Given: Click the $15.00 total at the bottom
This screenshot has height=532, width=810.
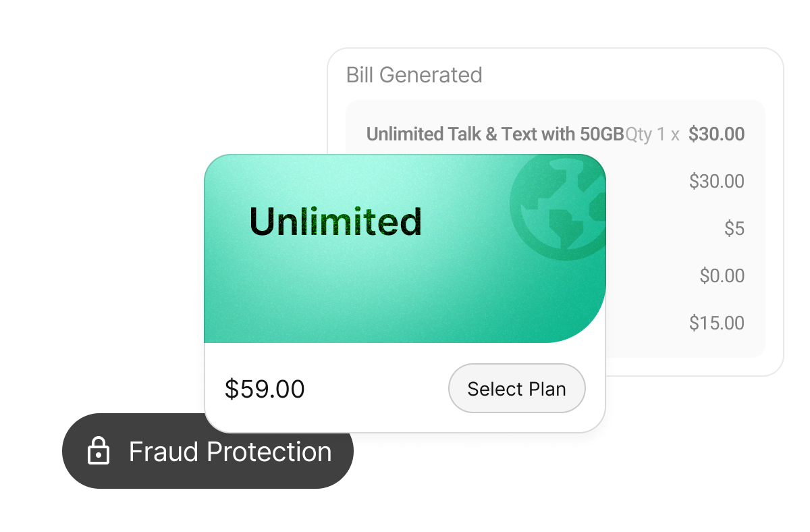Looking at the screenshot, I should tap(717, 323).
